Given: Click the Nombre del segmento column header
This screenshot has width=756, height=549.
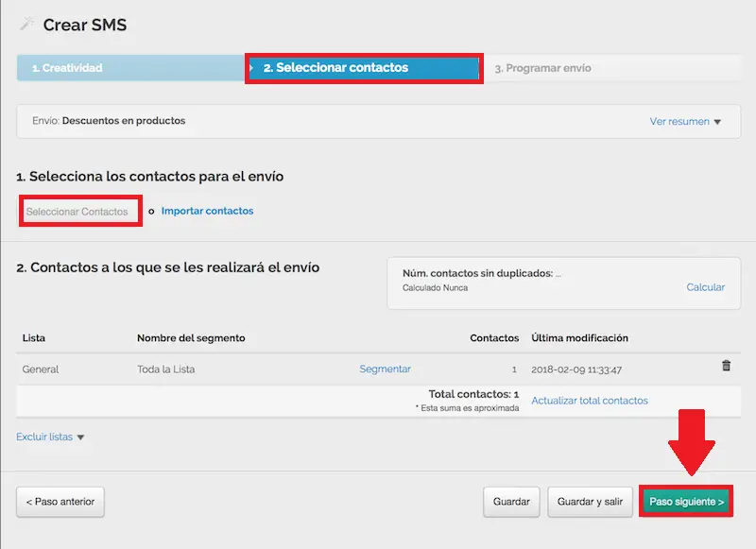Looking at the screenshot, I should pos(191,338).
